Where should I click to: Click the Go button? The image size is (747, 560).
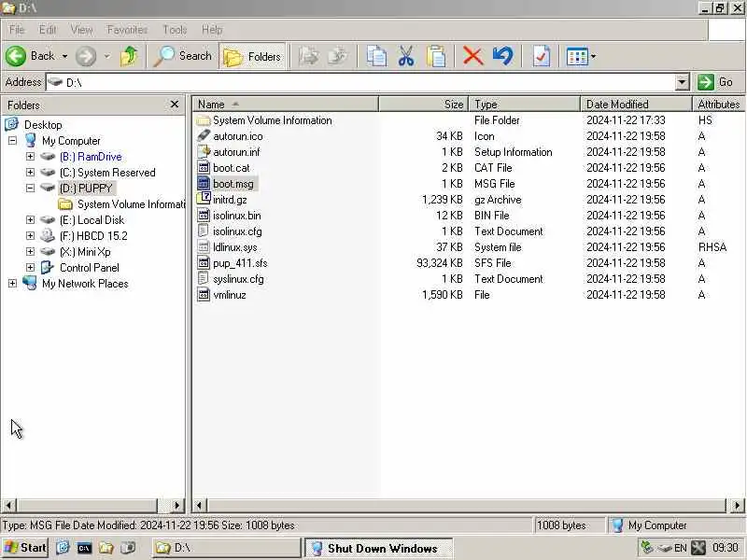point(715,82)
